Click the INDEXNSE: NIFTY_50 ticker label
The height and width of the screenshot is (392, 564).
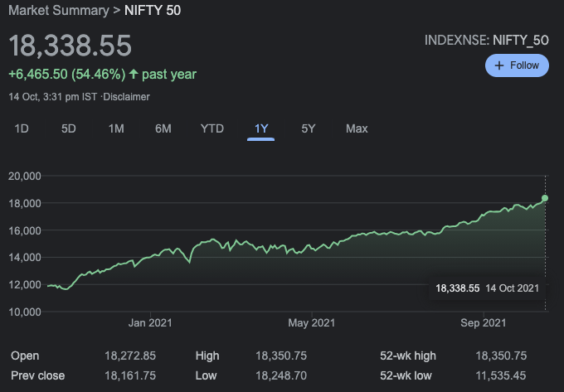pos(486,40)
